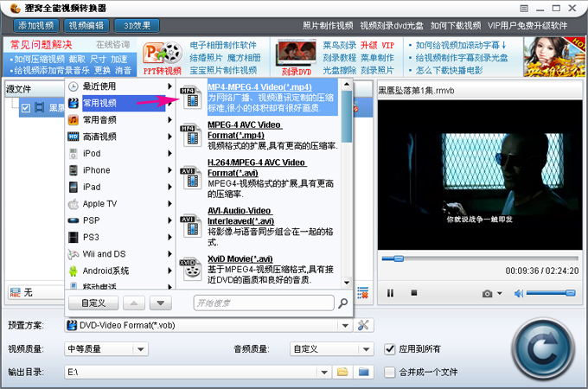This screenshot has width=588, height=389.
Task: Select the 常用视频 category
Action: click(119, 103)
